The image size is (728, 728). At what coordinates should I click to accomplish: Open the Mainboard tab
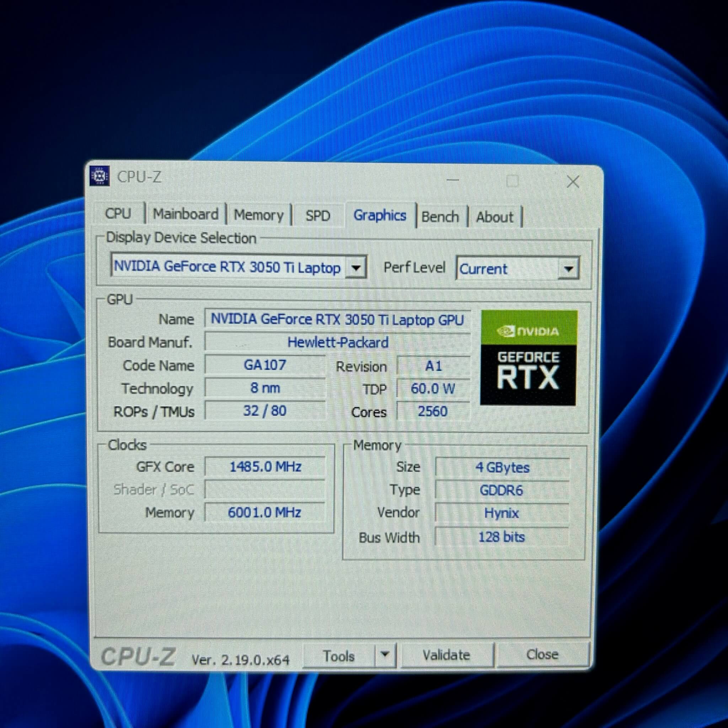pyautogui.click(x=186, y=214)
